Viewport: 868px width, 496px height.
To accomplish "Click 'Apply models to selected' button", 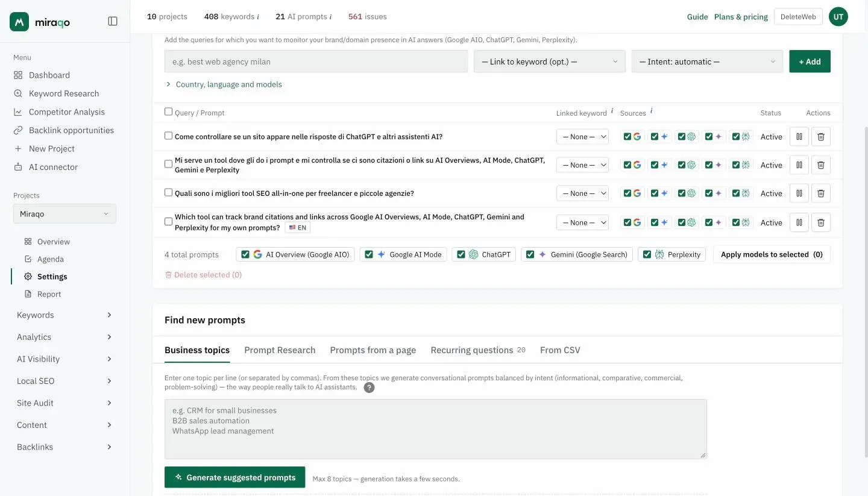I will pos(772,254).
